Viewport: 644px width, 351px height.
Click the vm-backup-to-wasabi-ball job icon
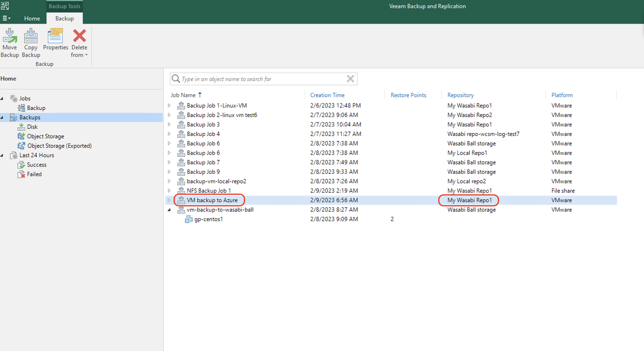tap(181, 210)
